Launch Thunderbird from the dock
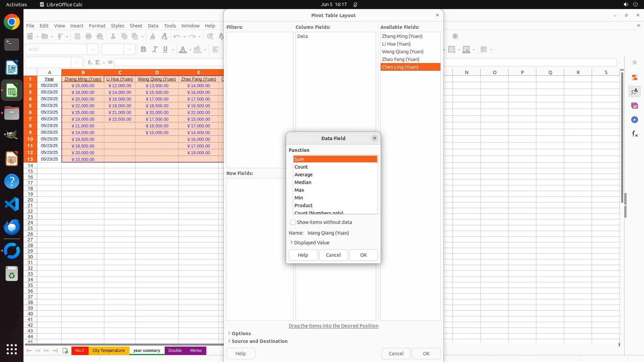Screen dimensions: 644x362 click(12, 227)
